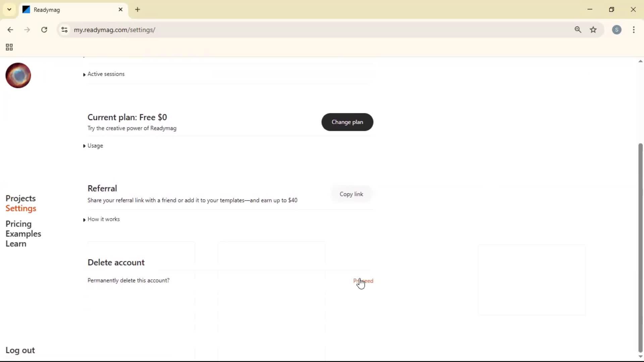Click the browser back navigation arrow
This screenshot has width=644, height=362.
(x=10, y=30)
